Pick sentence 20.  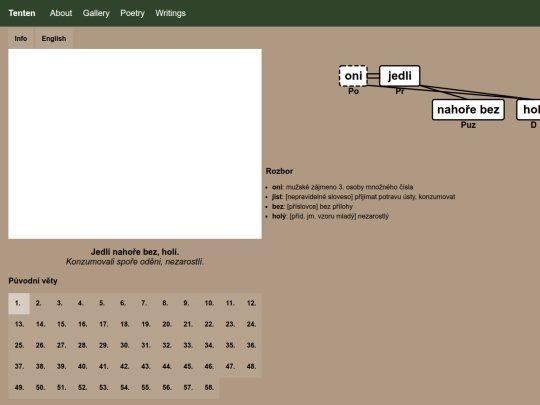click(167, 324)
